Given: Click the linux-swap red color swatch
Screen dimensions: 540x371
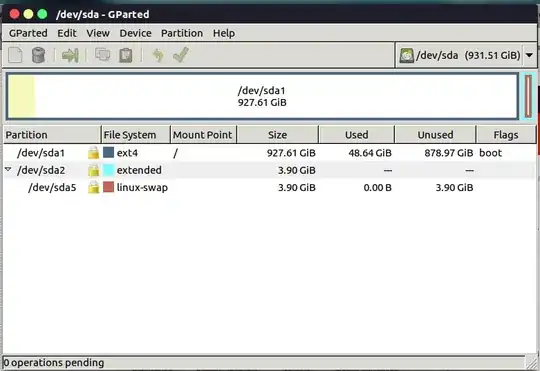Looking at the screenshot, I should point(108,187).
